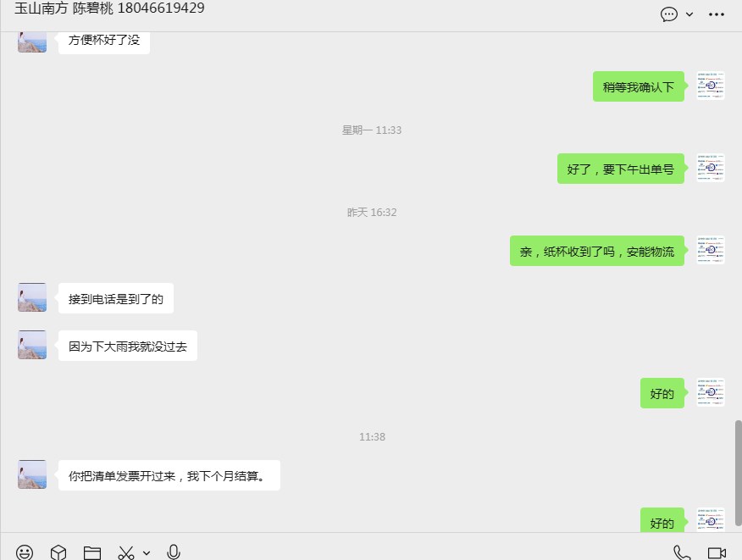This screenshot has height=560, width=742.
Task: Click the green bubble 好了，要下午出单号
Action: [x=620, y=169]
